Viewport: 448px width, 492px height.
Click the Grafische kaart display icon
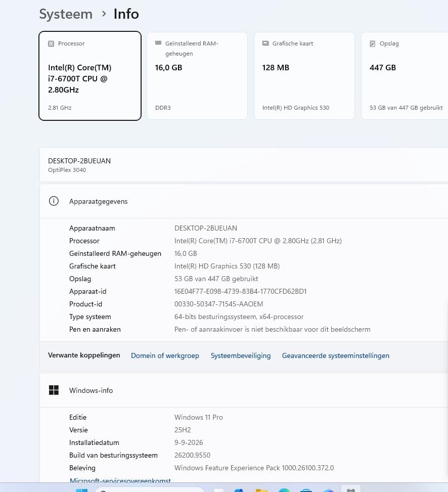click(265, 43)
